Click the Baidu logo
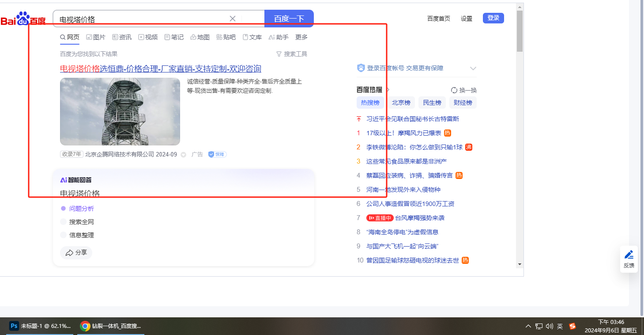Image resolution: width=644 pixels, height=335 pixels. click(x=23, y=19)
